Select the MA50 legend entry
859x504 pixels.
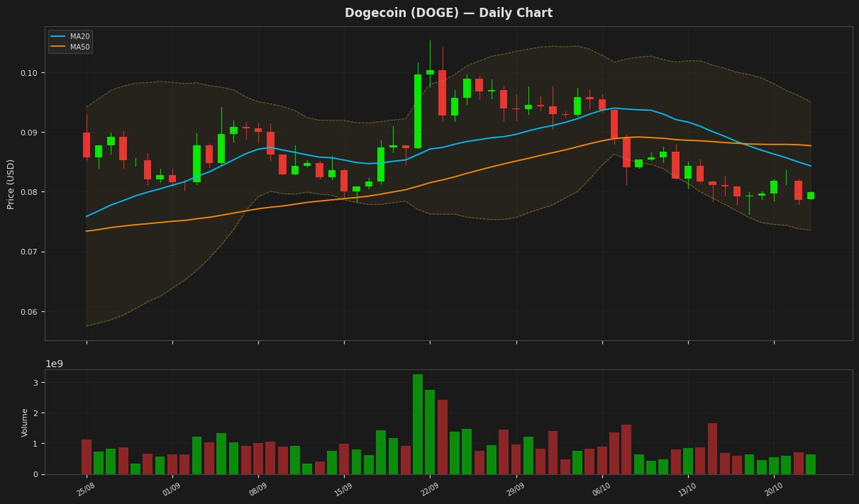tap(70, 47)
